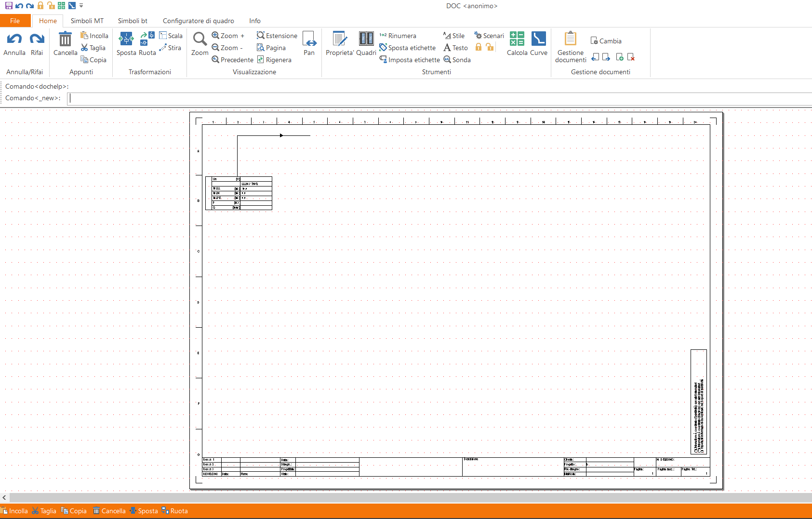Open Gestione documenti clipboard icon
This screenshot has height=519, width=812.
(x=570, y=39)
